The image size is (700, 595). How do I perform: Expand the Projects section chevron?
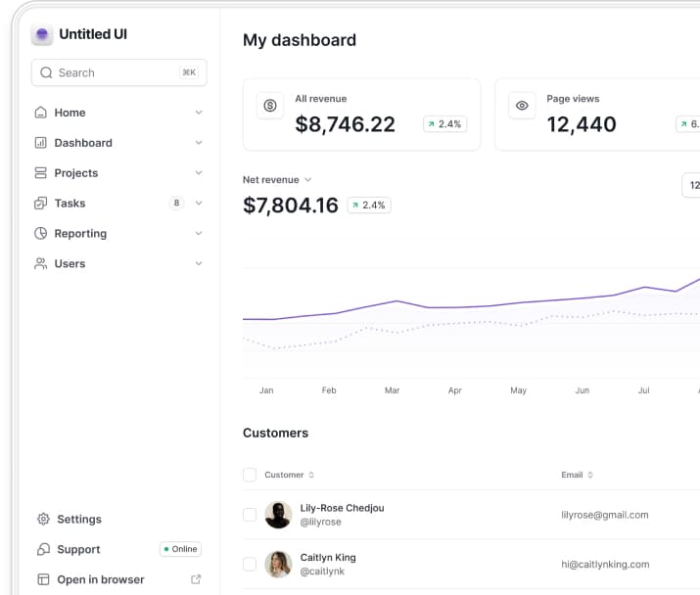point(199,173)
